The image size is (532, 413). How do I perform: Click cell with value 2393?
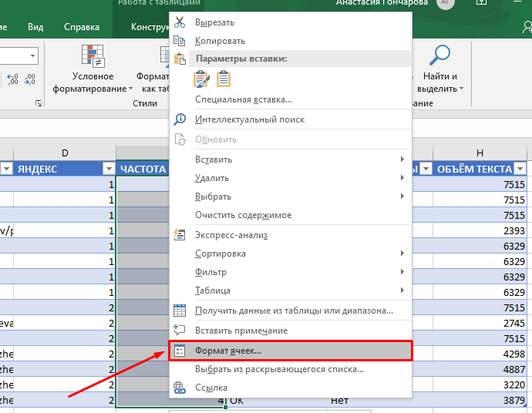[480, 230]
